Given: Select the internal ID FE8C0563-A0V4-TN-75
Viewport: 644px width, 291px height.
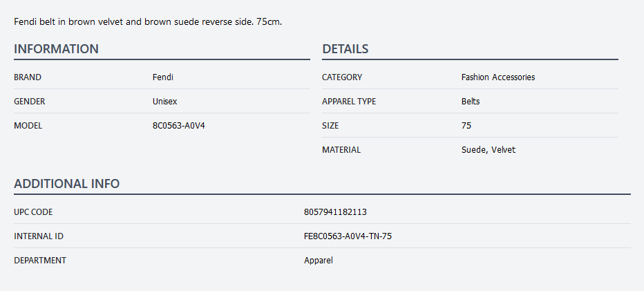Looking at the screenshot, I should [x=348, y=236].
